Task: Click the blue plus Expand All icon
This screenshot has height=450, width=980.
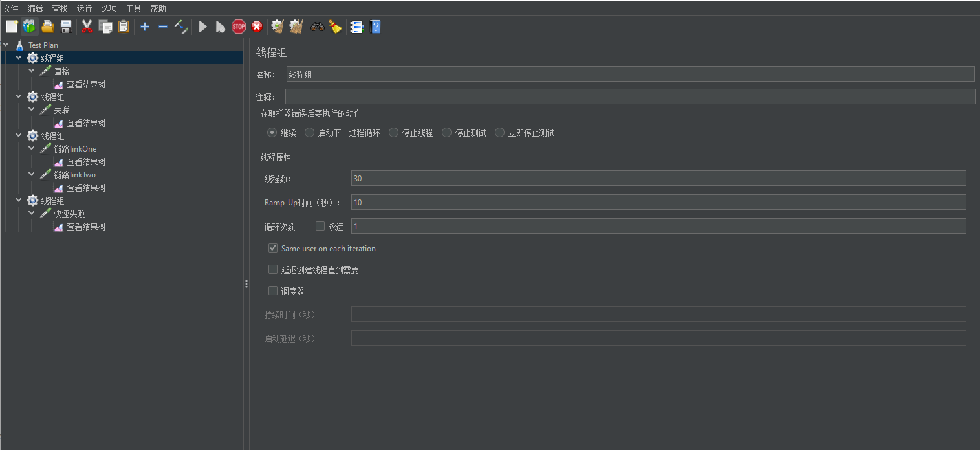Action: (x=145, y=27)
